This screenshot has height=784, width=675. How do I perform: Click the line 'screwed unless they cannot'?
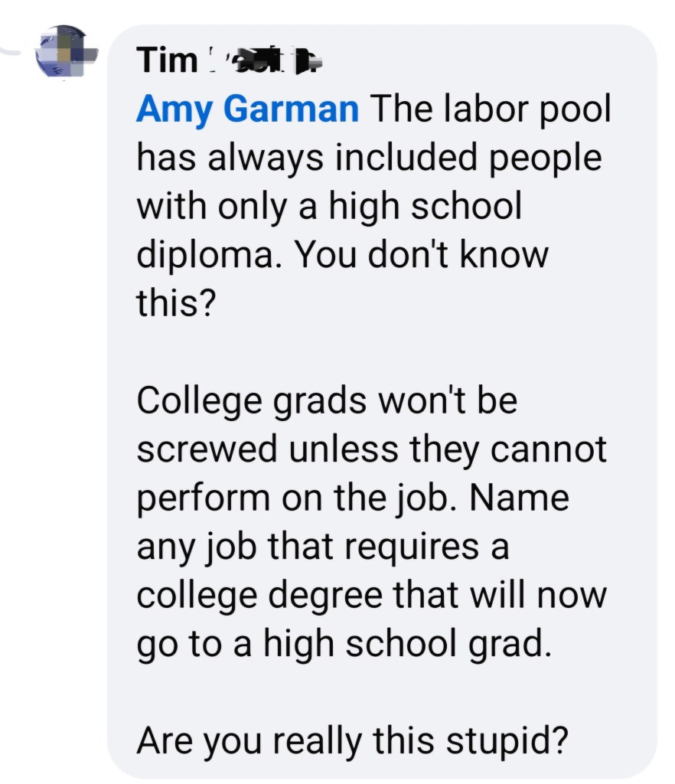(x=371, y=449)
